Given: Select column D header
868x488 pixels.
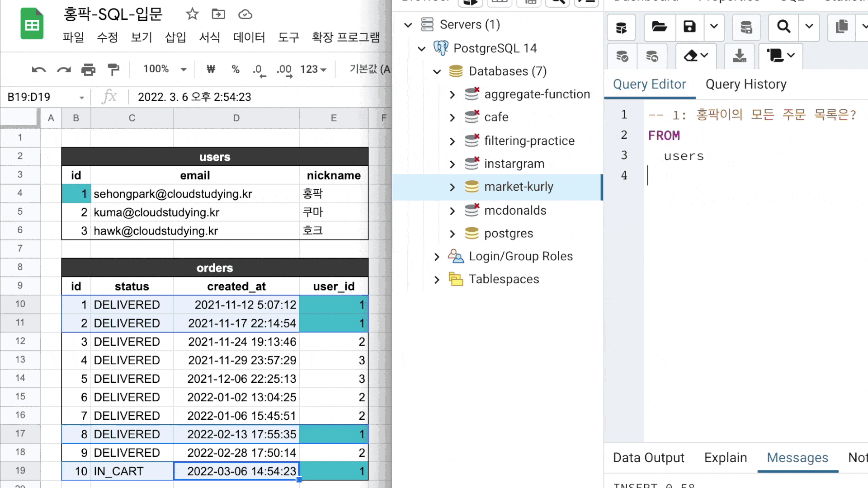Looking at the screenshot, I should [x=236, y=118].
